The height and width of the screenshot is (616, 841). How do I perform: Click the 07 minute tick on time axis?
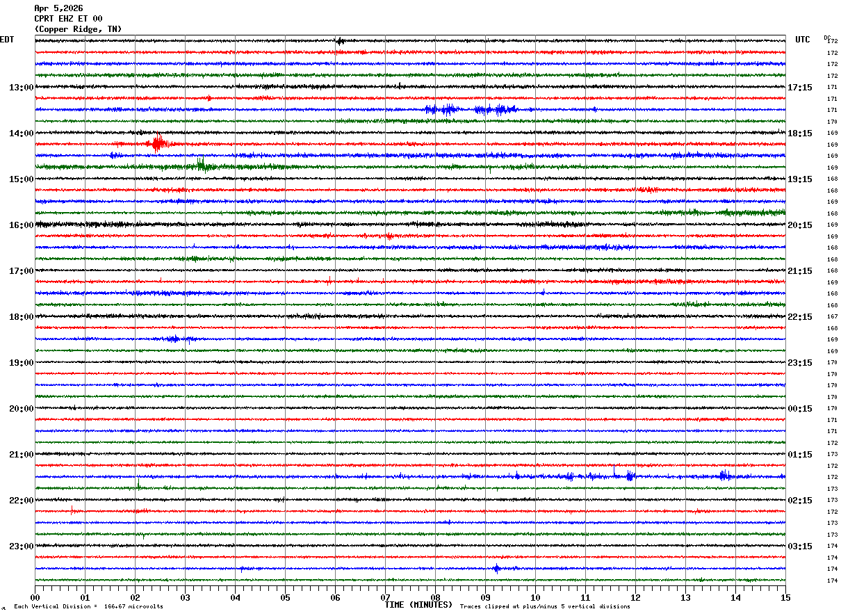tap(385, 597)
